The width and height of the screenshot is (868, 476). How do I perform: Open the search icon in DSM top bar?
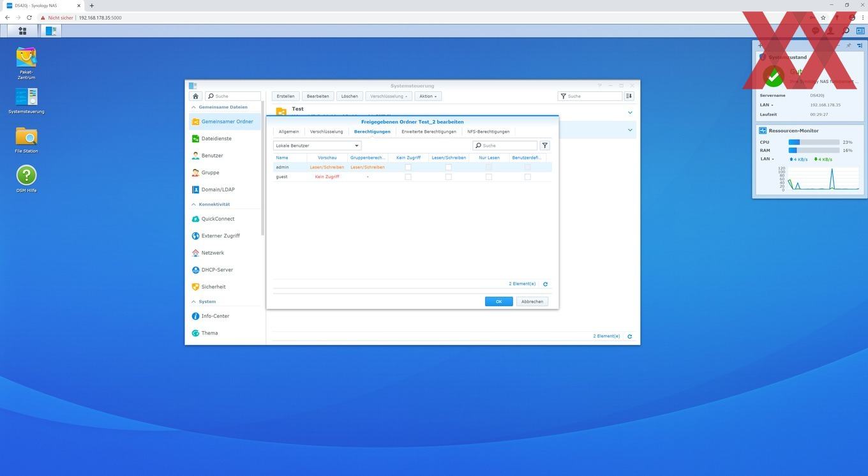coord(846,31)
